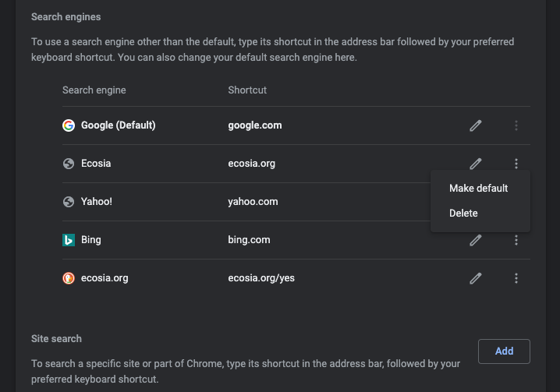Edit the Bing search engine entry
This screenshot has height=392, width=560.
tap(476, 241)
